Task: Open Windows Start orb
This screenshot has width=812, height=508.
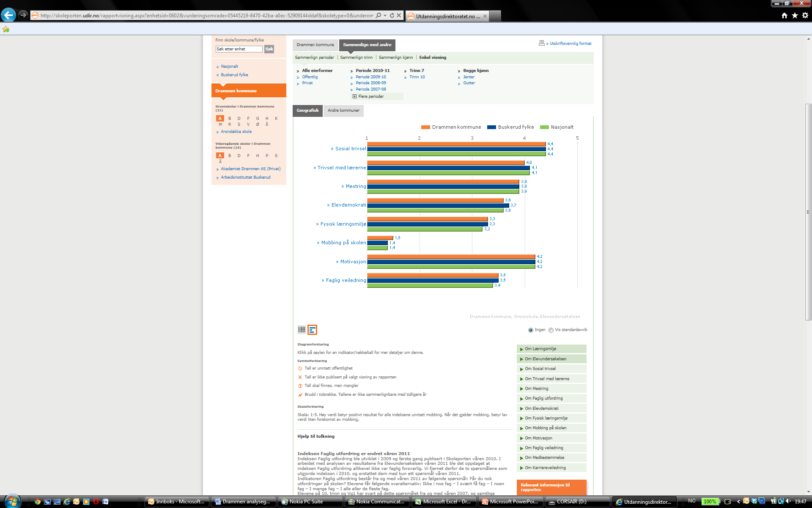Action: click(x=12, y=501)
